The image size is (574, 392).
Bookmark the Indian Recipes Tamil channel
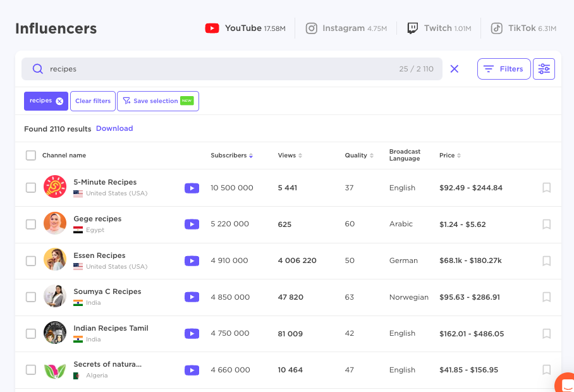(x=547, y=333)
